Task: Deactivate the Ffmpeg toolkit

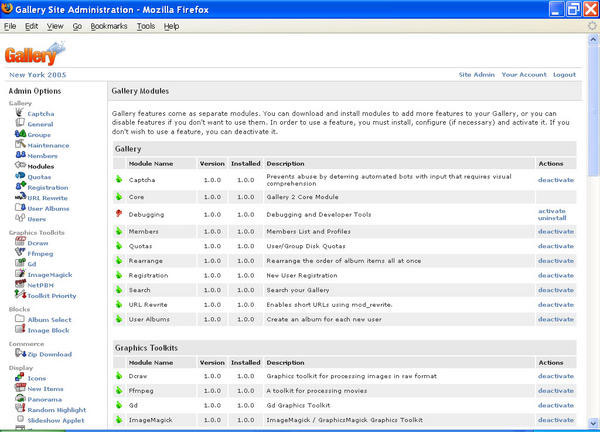Action: click(556, 391)
